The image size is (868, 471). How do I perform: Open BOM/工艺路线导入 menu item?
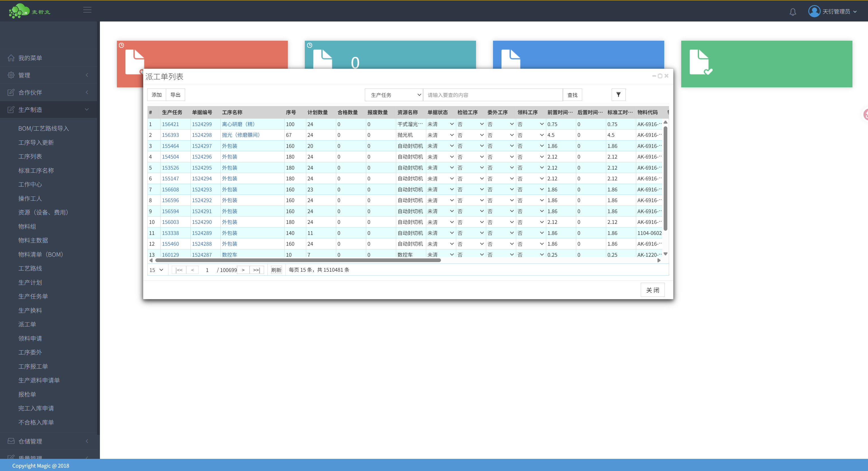pos(44,128)
